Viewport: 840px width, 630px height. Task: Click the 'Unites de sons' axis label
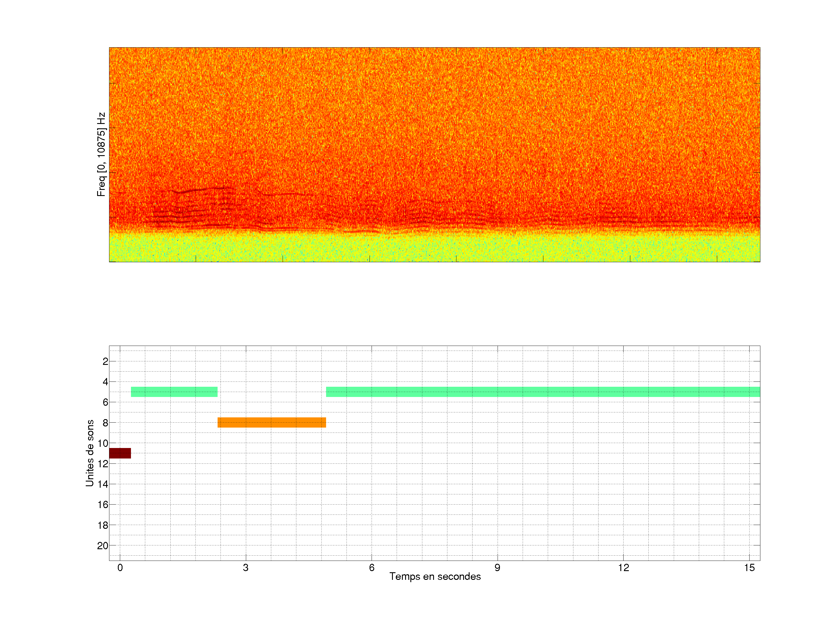click(90, 453)
